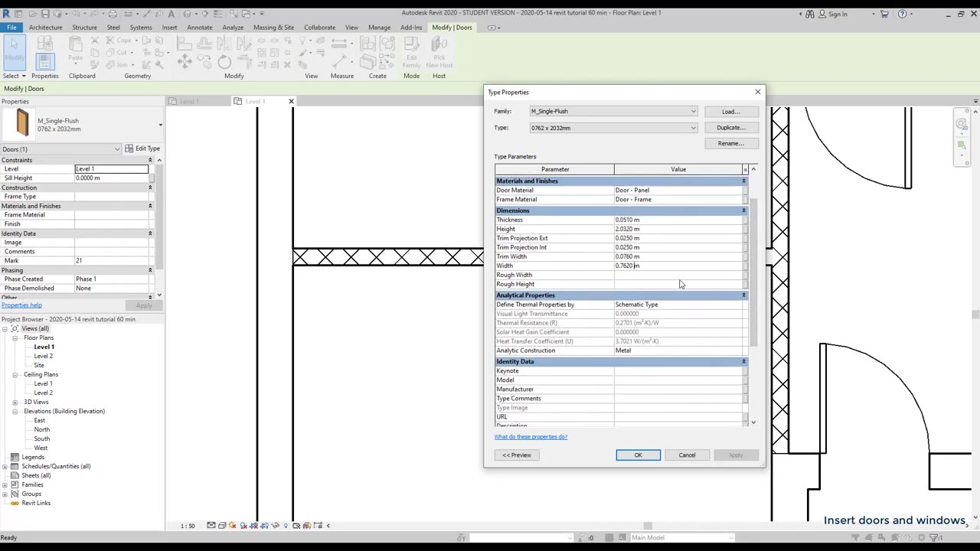Collapse the Materials and Finishes group in dialog

point(743,181)
